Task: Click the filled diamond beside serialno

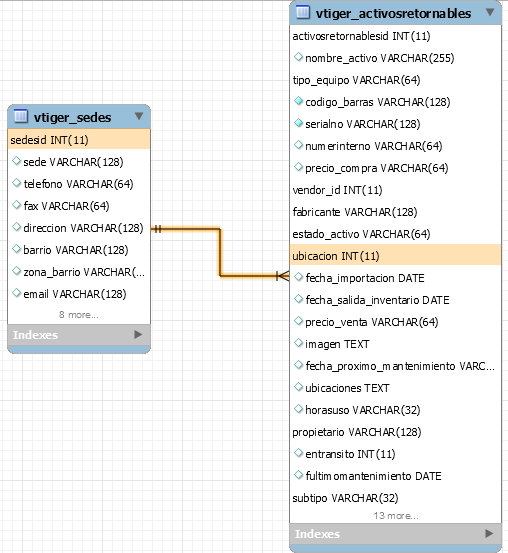Action: click(x=298, y=123)
